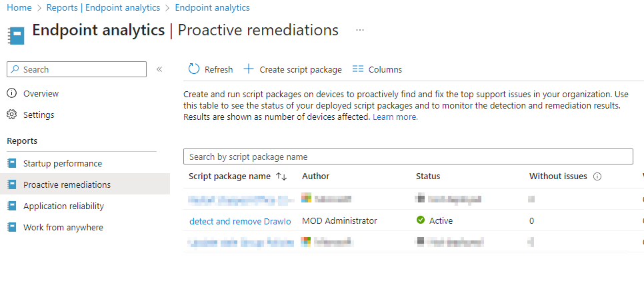Click the Search by script package name box
This screenshot has width=644, height=285.
[407, 156]
